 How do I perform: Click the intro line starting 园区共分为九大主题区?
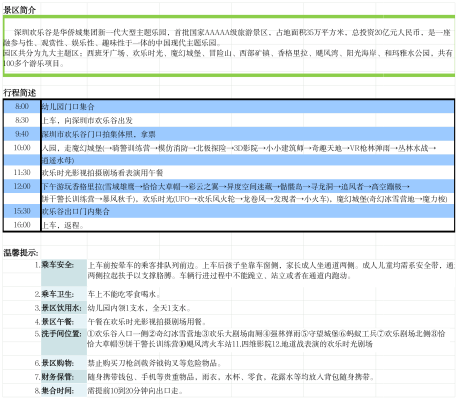(229, 58)
